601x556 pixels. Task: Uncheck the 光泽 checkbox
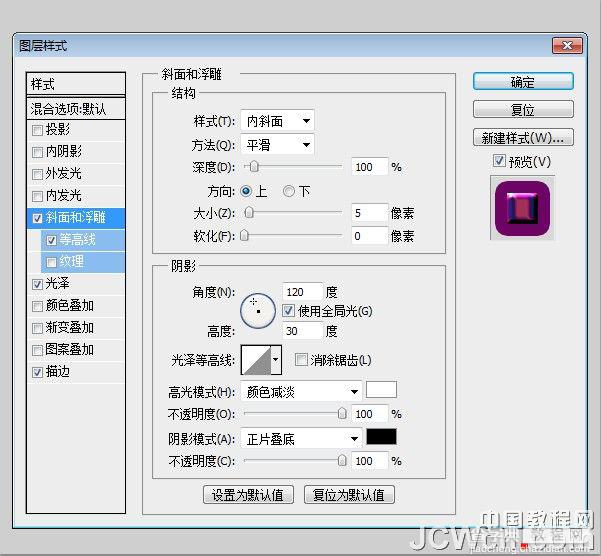[x=37, y=284]
